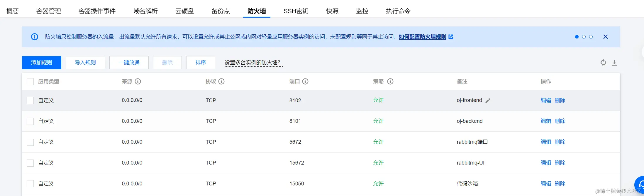Click port value 15672
Viewport: 644px width, 196px height.
297,163
